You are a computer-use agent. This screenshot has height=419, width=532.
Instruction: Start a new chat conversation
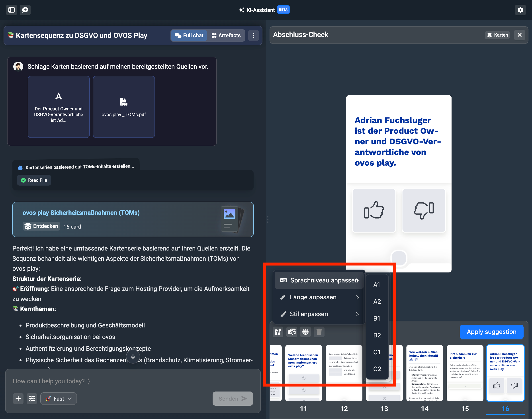[x=25, y=10]
